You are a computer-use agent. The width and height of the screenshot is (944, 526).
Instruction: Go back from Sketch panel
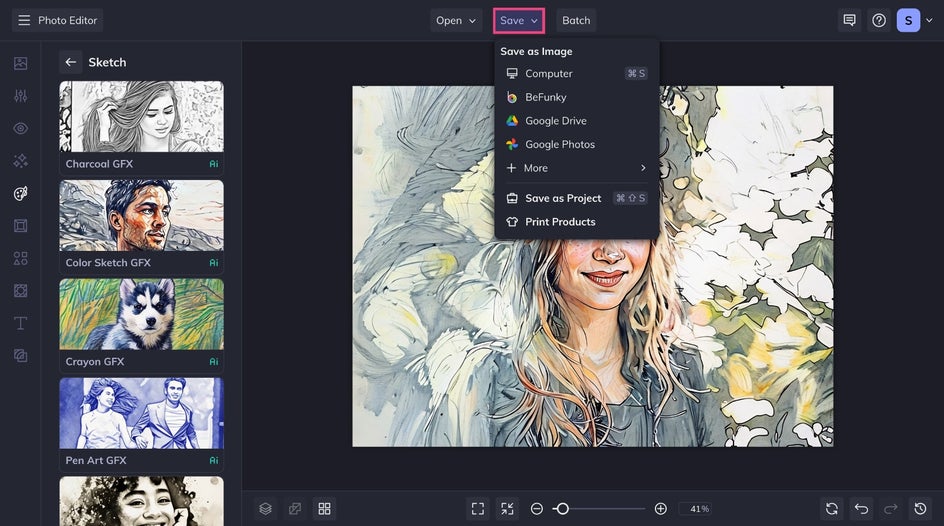click(x=70, y=62)
